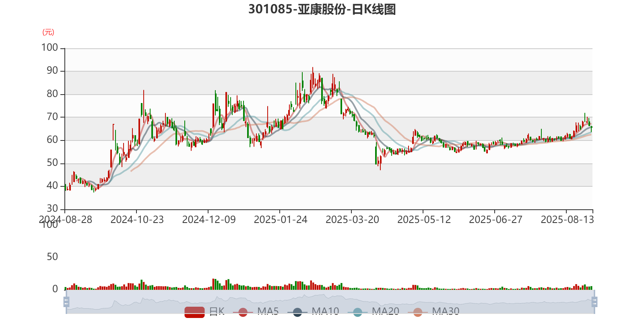This screenshot has width=644, height=322.
Task: Click the 90 price axis label
Action: 52,70
